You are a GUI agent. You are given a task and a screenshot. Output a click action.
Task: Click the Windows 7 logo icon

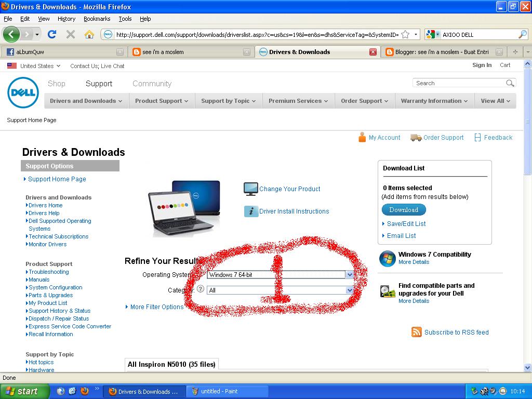387,259
